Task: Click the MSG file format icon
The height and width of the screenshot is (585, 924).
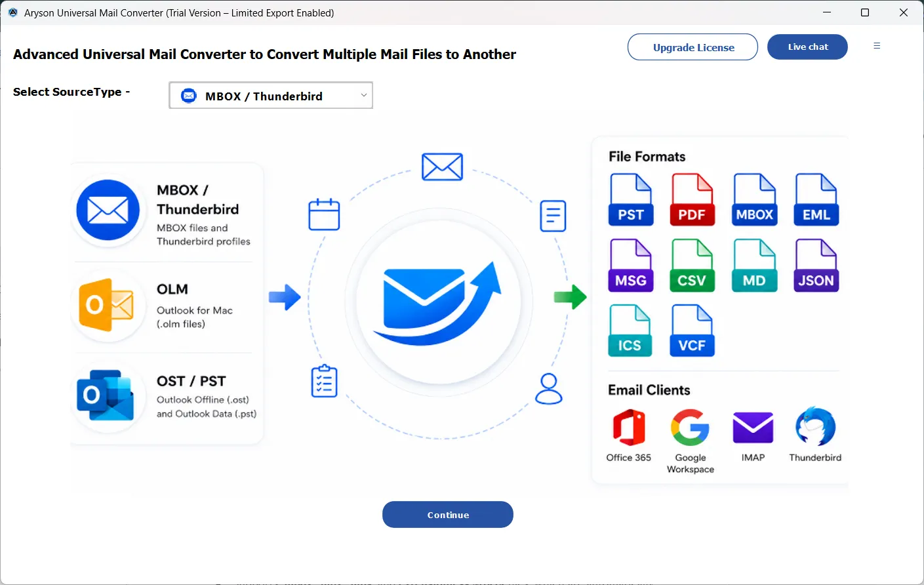Action: tap(631, 265)
